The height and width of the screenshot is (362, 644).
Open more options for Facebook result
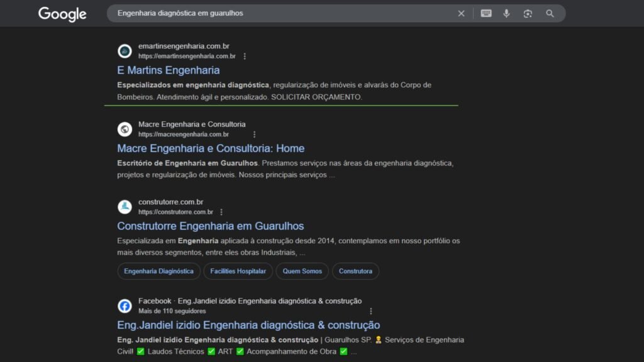371,311
